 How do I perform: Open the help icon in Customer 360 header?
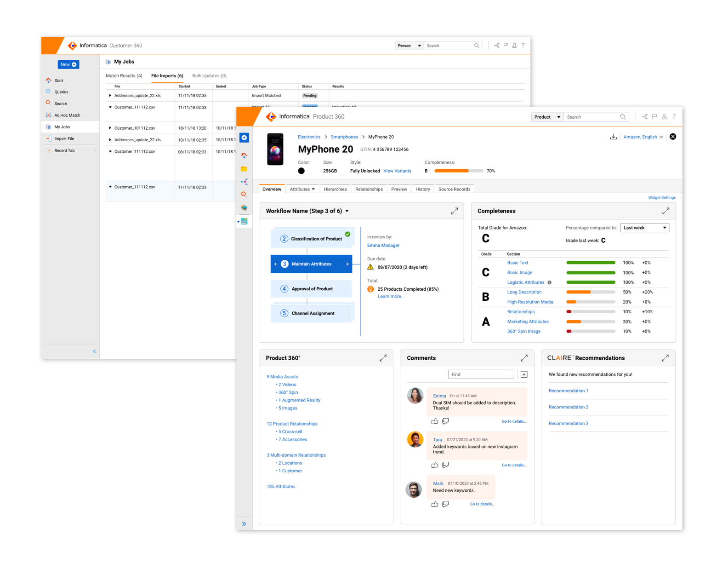523,46
